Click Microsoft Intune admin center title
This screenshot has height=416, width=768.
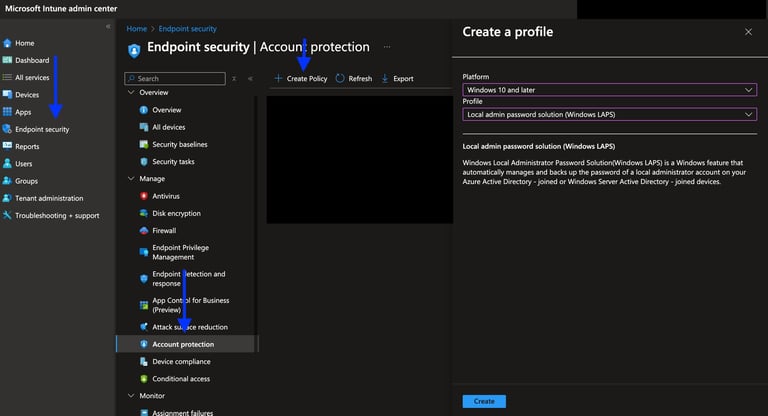pos(61,8)
